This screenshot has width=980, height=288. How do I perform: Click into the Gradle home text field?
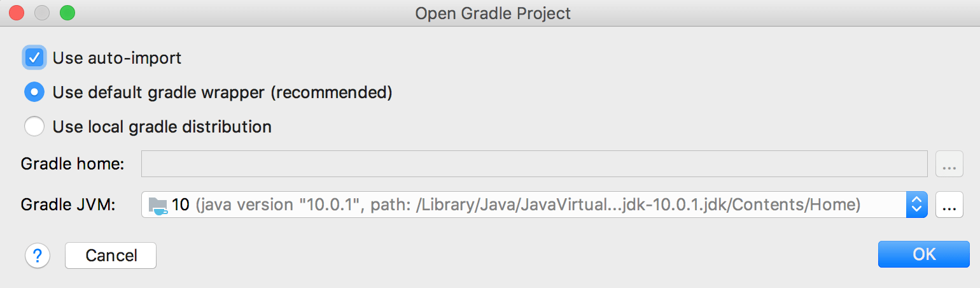535,164
